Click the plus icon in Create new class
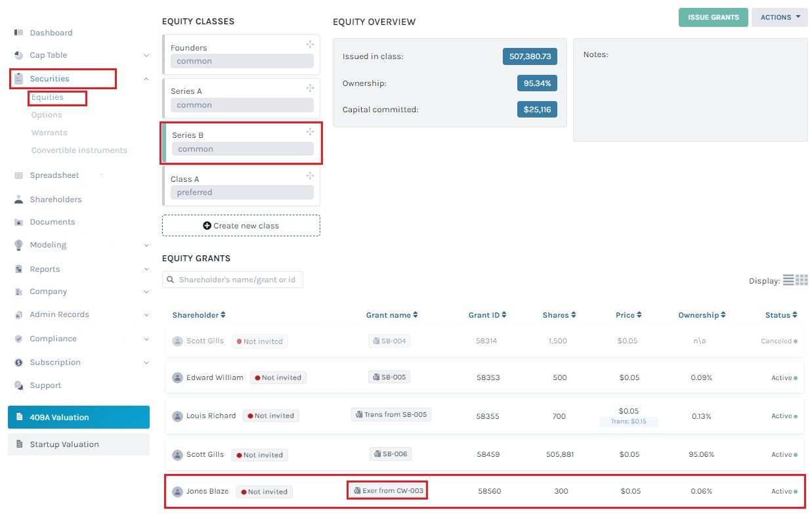812x514 pixels. click(207, 226)
